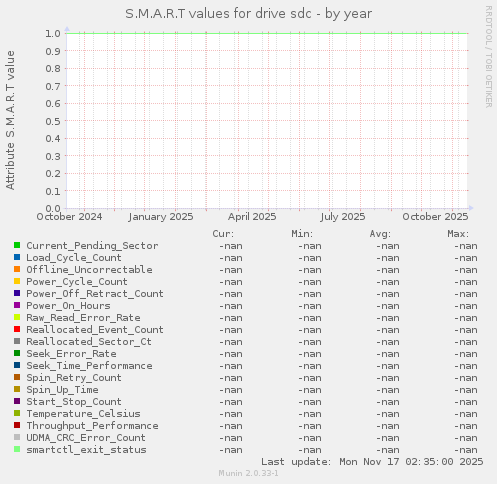The width and height of the screenshot is (497, 484).
Task: Click the Min value for UDMA_CRC_Error_Count
Action: tap(310, 438)
